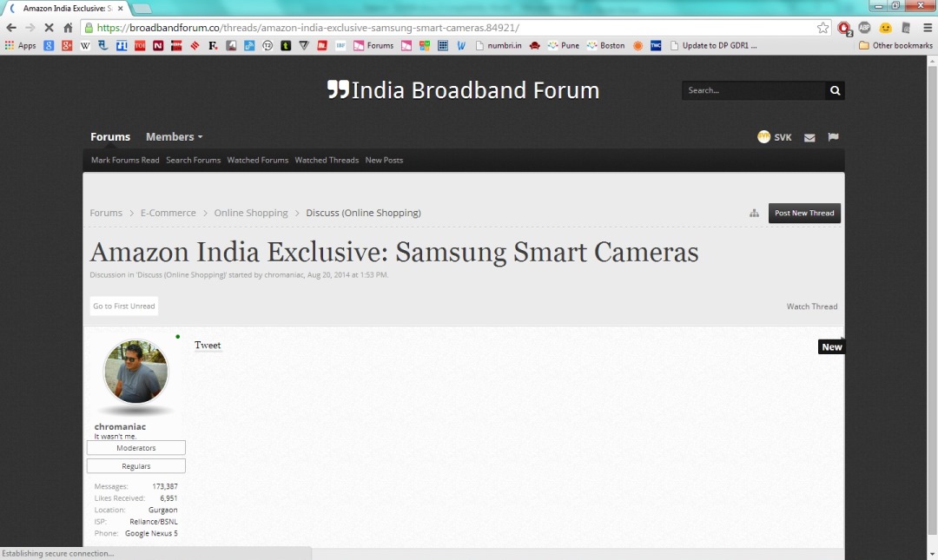The width and height of the screenshot is (938, 560).
Task: Open the inbox envelope icon
Action: [x=809, y=137]
